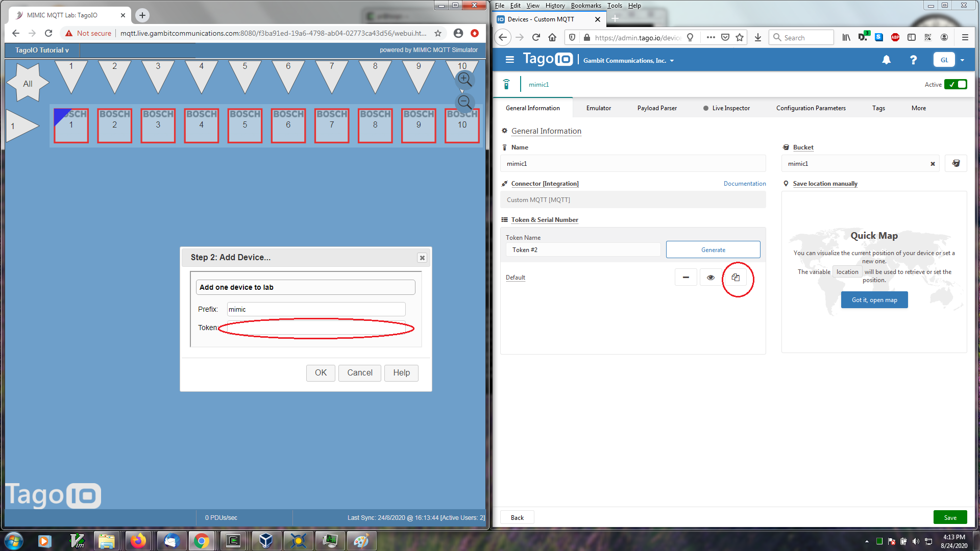Screen dimensions: 980x551
Task: Remove token with the minus button
Action: pos(685,278)
